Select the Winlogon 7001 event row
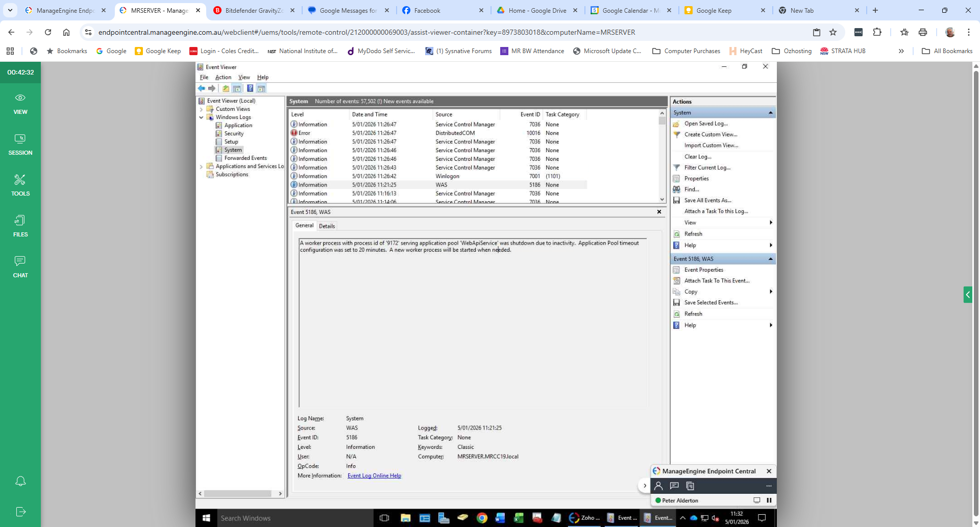The width and height of the screenshot is (980, 527). (x=438, y=176)
